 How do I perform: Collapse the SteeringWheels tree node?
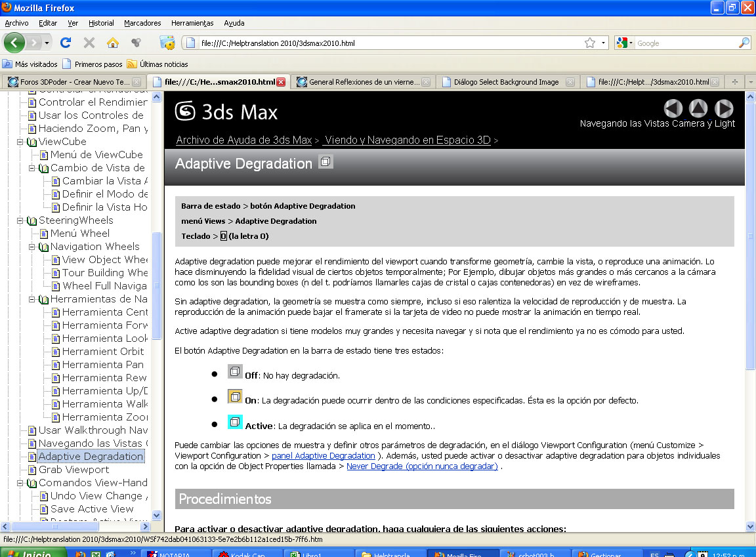click(20, 220)
